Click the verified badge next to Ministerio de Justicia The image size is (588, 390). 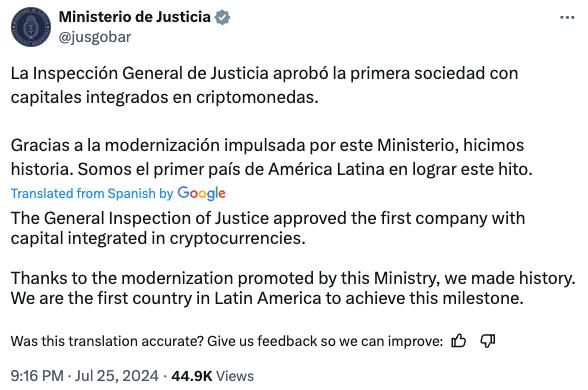pos(222,18)
